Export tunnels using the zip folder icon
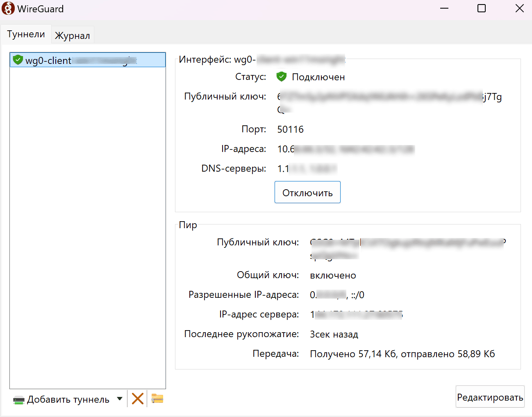This screenshot has width=532, height=417. click(x=157, y=398)
